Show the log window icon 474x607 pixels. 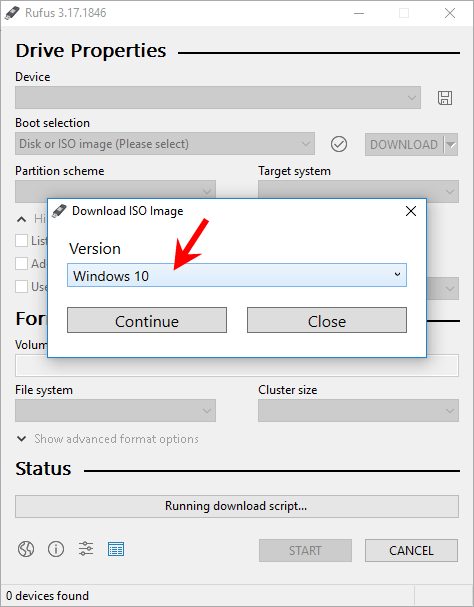[116, 549]
